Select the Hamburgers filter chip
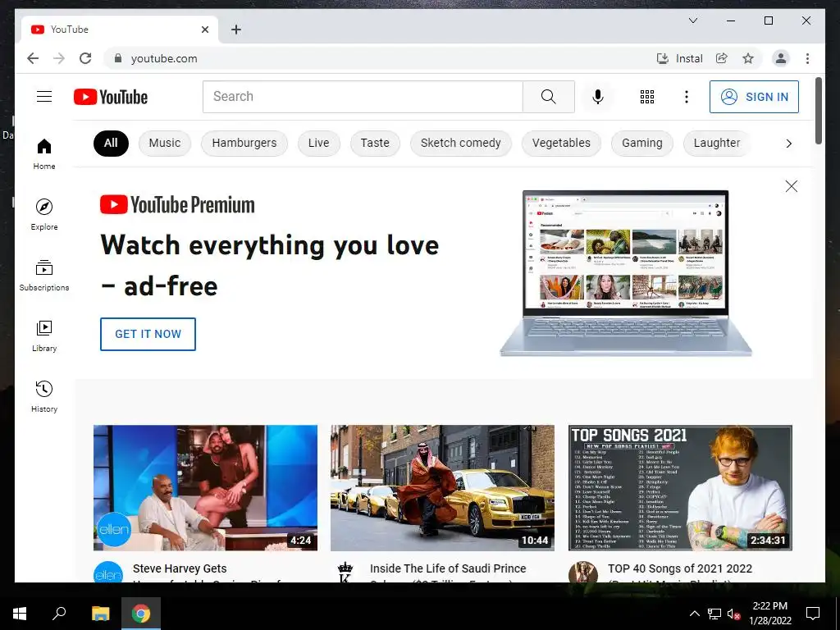Viewport: 840px width, 630px height. 244,143
